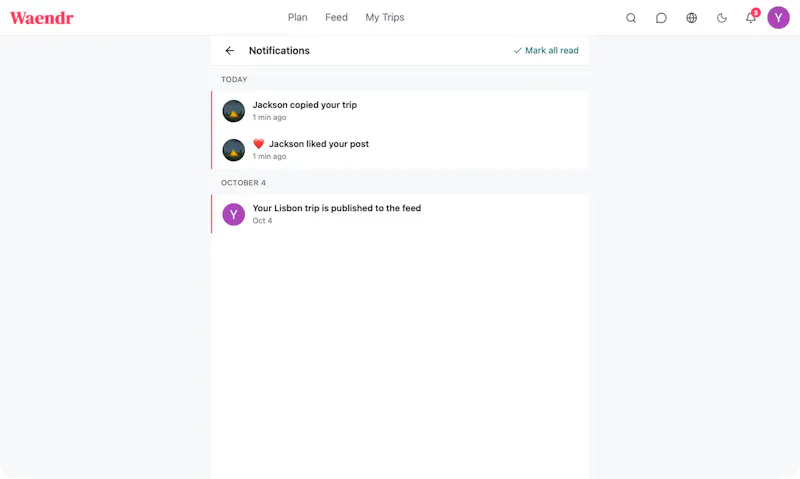Open 'Jackson liked your post' notification
The height and width of the screenshot is (479, 800).
point(400,149)
